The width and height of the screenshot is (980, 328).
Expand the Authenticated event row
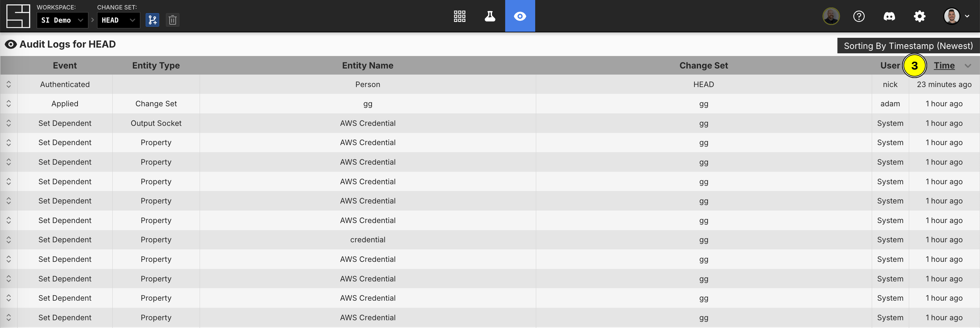pos(9,84)
